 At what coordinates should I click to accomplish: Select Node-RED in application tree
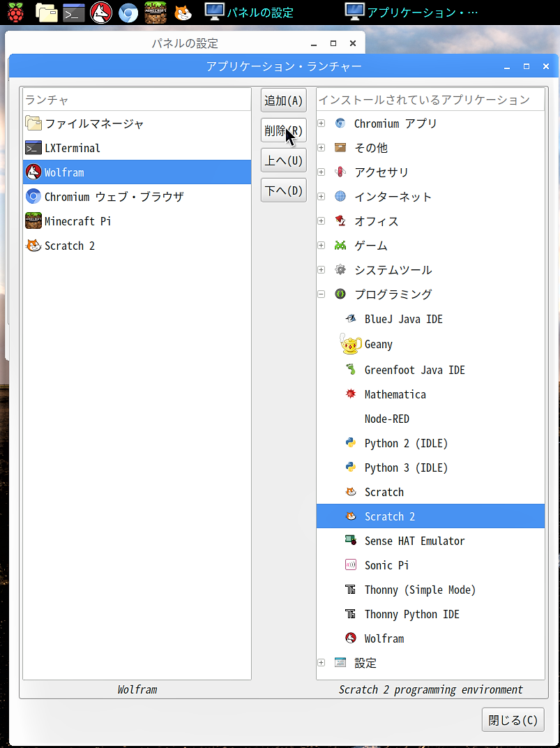tap(430, 419)
